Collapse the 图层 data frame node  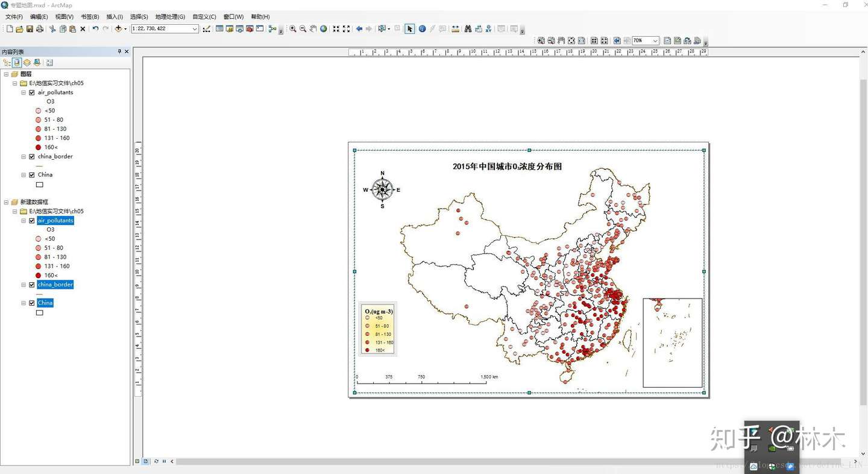click(x=6, y=74)
